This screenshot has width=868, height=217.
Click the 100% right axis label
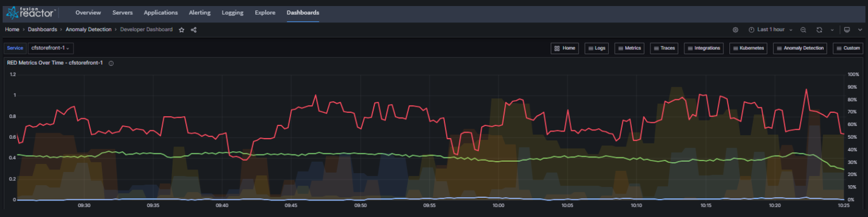tap(853, 75)
